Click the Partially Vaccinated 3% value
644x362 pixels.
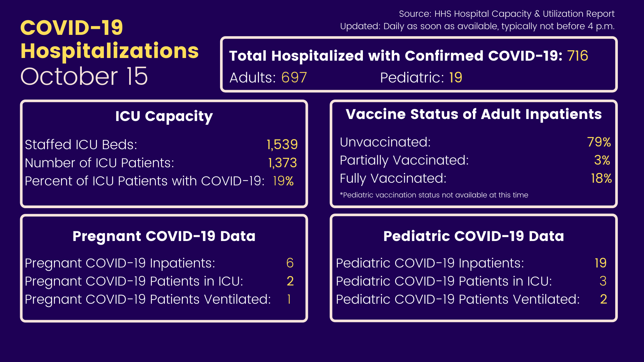click(x=602, y=160)
